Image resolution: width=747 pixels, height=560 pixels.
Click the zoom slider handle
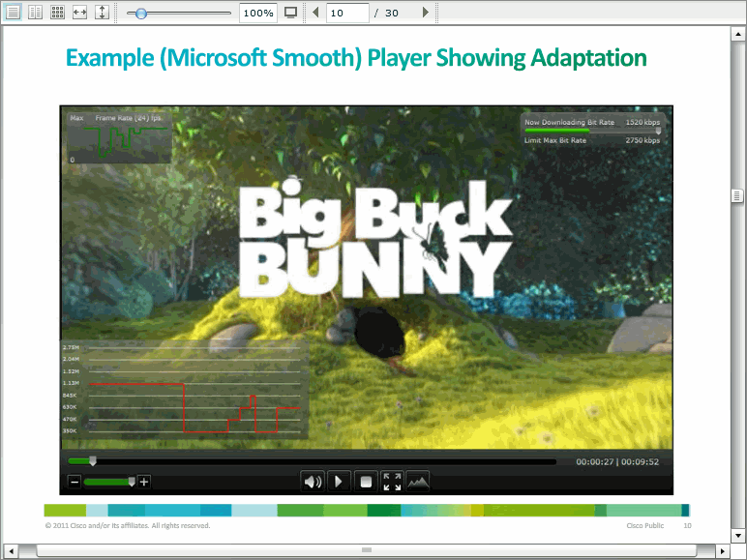pos(141,14)
